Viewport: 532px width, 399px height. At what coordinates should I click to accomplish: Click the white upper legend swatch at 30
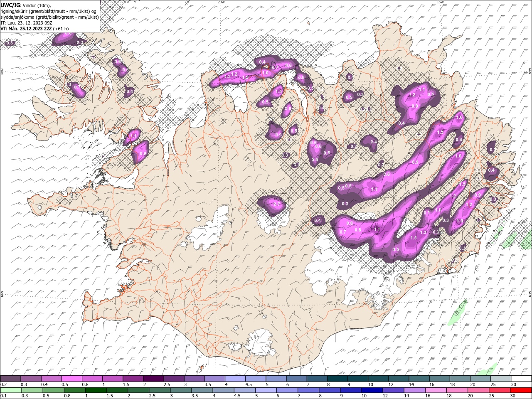pos(521,379)
